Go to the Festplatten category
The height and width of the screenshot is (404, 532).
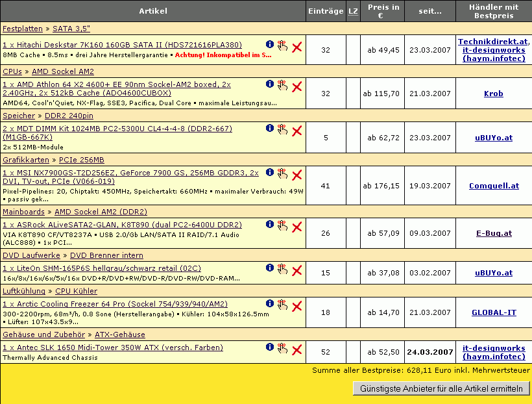23,29
